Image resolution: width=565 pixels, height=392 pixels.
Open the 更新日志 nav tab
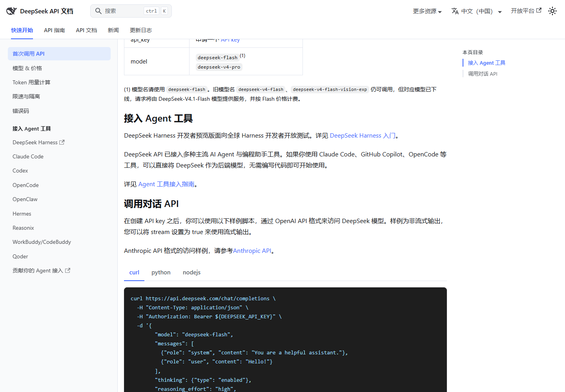pos(141,30)
